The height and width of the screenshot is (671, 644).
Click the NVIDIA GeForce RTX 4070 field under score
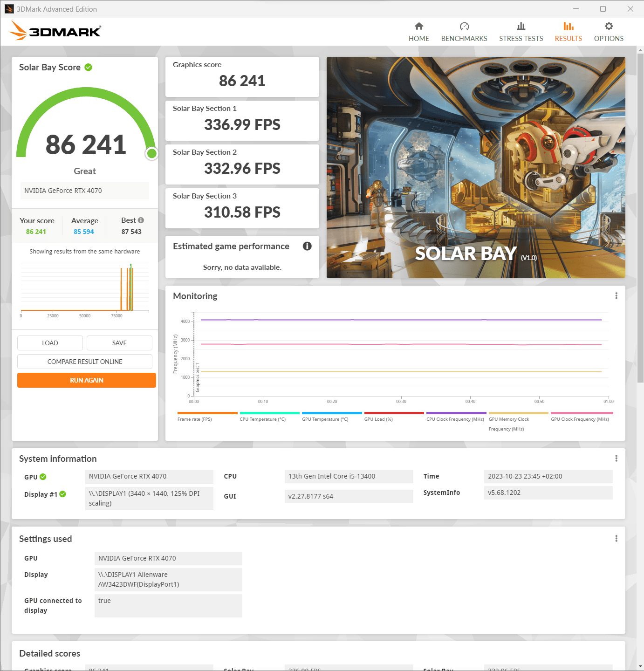(x=85, y=191)
